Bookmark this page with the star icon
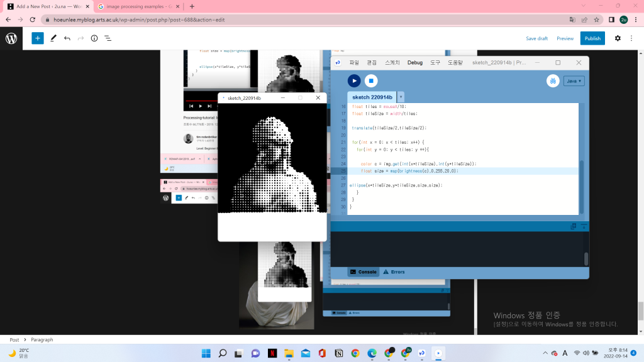Image resolution: width=644 pixels, height=362 pixels. coord(597,19)
